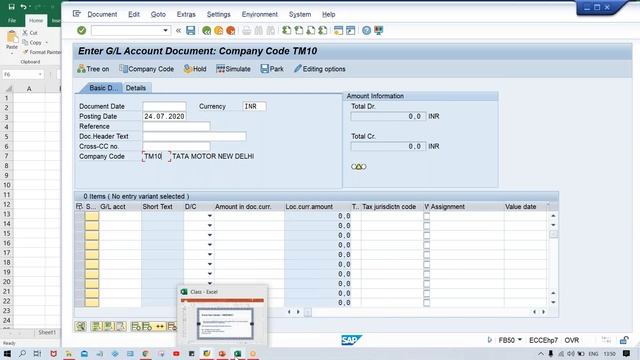Open the Goto menu

(158, 14)
